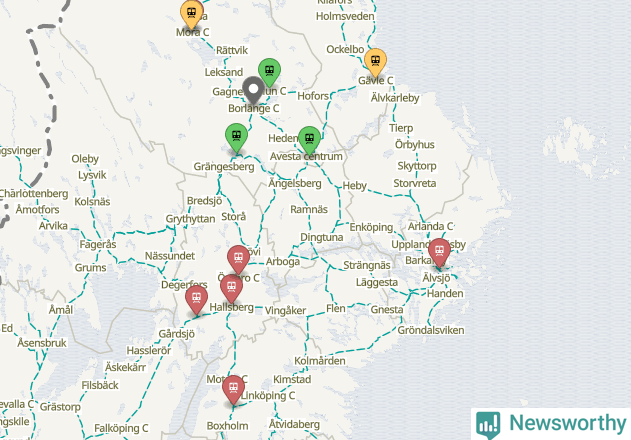The height and width of the screenshot is (440, 631).
Task: Click the yellow train marker at Gävle C
Action: click(x=375, y=63)
